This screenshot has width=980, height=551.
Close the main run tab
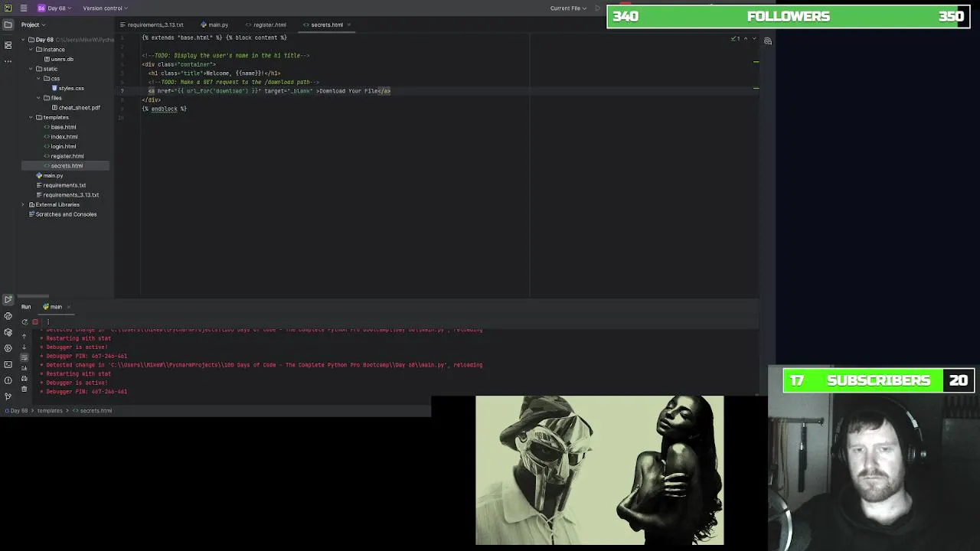pos(68,307)
